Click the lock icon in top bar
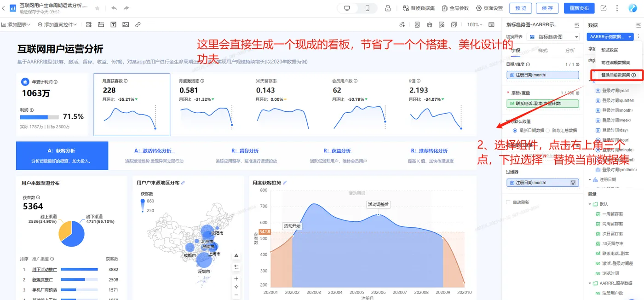 coord(388,8)
